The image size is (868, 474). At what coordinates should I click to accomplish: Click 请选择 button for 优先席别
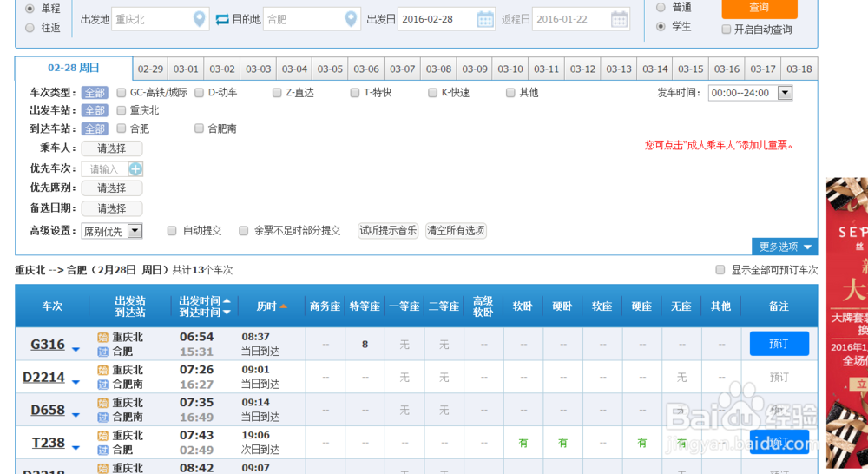coord(112,188)
